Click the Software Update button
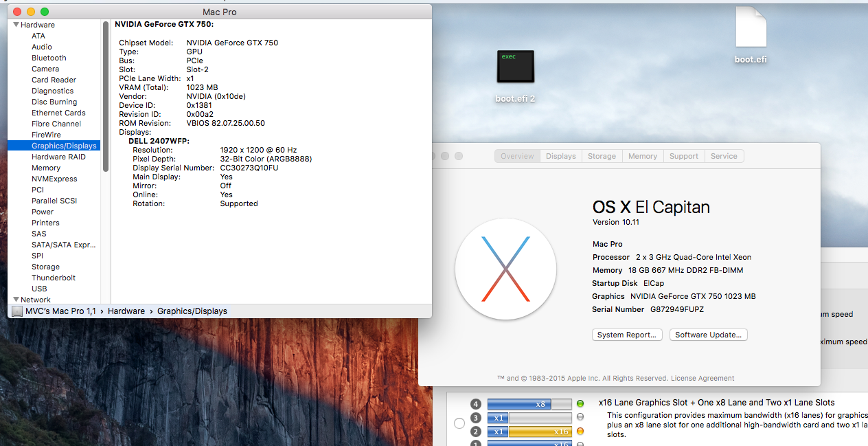 (x=708, y=335)
